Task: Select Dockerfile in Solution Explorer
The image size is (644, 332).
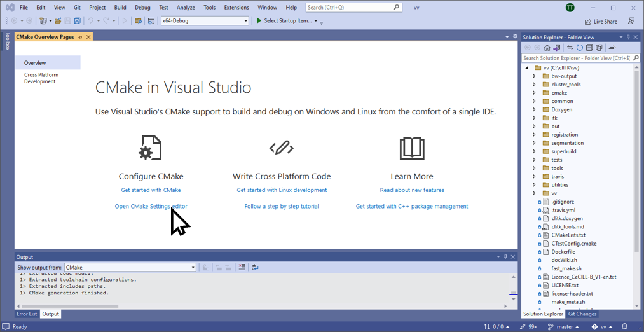Action: pos(563,252)
